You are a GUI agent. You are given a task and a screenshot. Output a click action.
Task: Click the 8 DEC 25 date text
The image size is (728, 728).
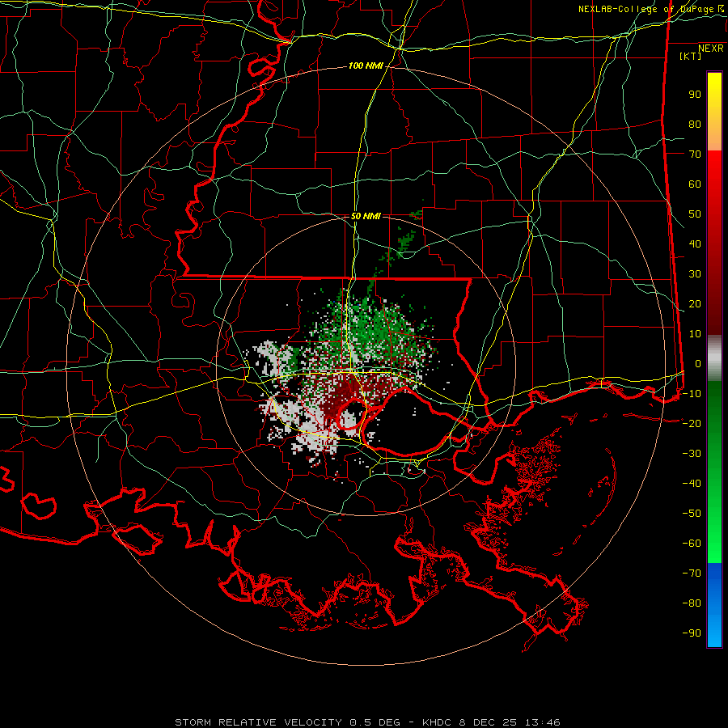489,722
